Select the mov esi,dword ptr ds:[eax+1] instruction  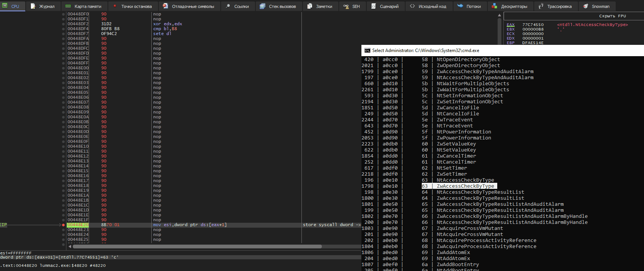pos(190,225)
